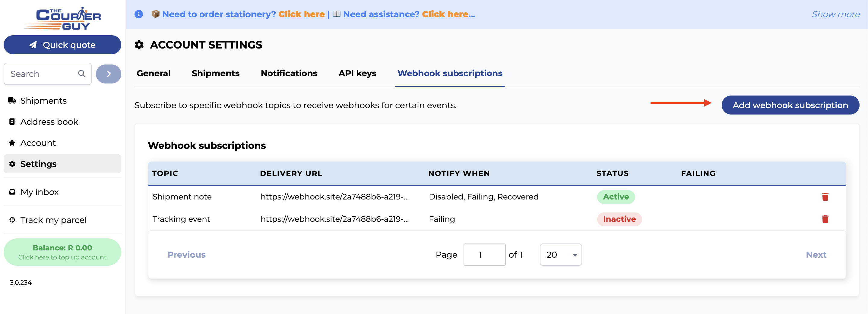Click the Track my parcel crosshair icon
This screenshot has height=314, width=868.
point(12,220)
